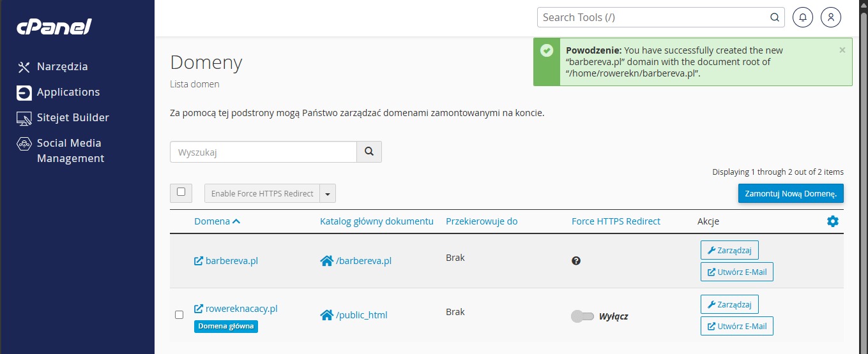Open the user account icon
Viewport: 868px width, 354px height.
[830, 17]
